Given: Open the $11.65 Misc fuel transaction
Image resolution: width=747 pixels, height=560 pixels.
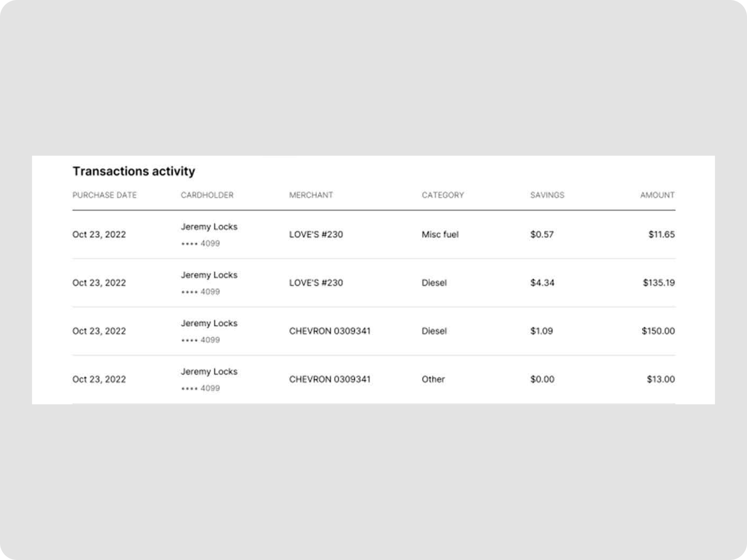Looking at the screenshot, I should [661, 234].
